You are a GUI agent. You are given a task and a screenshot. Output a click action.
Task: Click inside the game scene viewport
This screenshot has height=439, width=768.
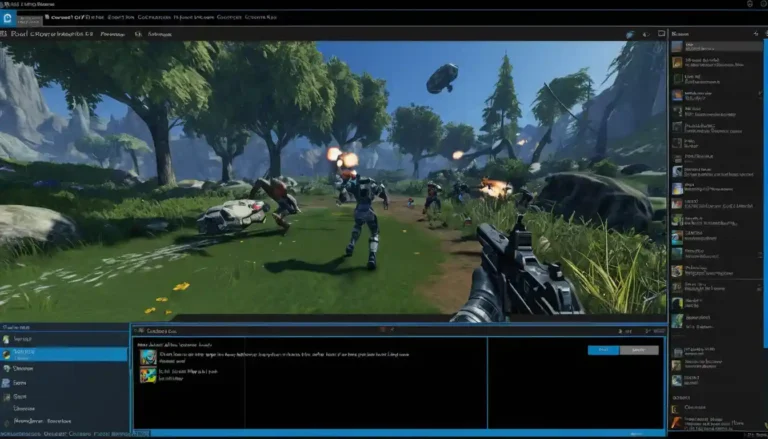pyautogui.click(x=333, y=181)
